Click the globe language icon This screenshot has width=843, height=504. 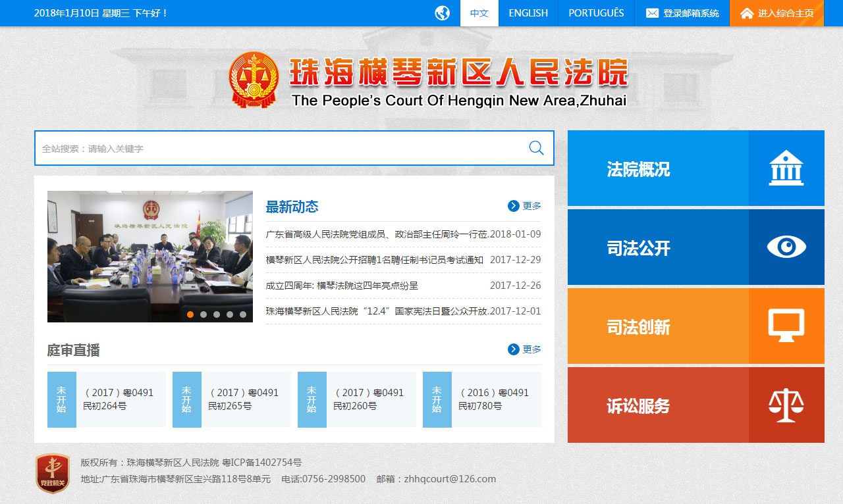443,13
